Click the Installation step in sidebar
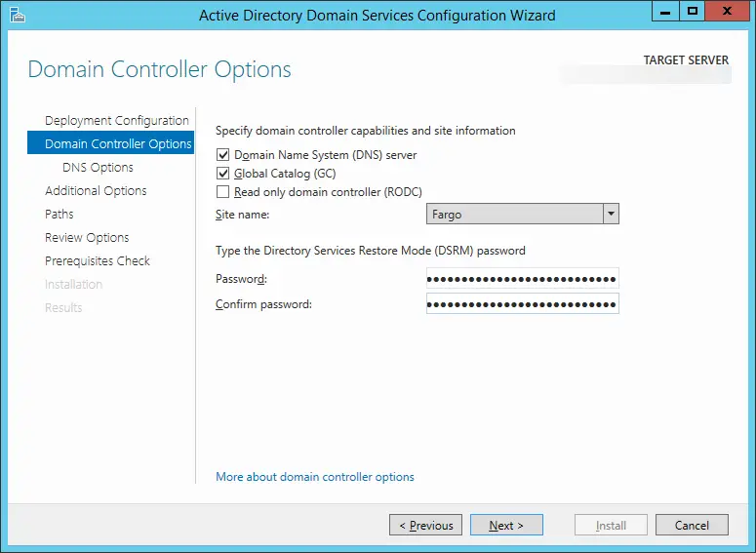The height and width of the screenshot is (553, 756). click(x=74, y=285)
